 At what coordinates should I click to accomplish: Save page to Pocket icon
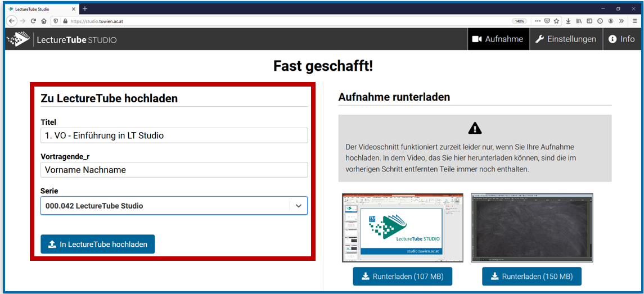[547, 21]
